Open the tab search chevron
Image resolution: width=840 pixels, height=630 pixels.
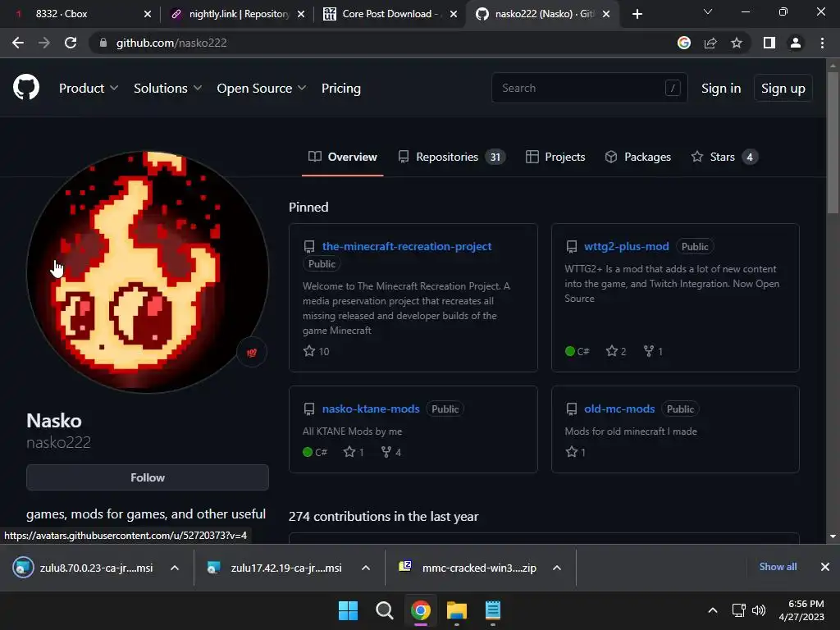(708, 11)
